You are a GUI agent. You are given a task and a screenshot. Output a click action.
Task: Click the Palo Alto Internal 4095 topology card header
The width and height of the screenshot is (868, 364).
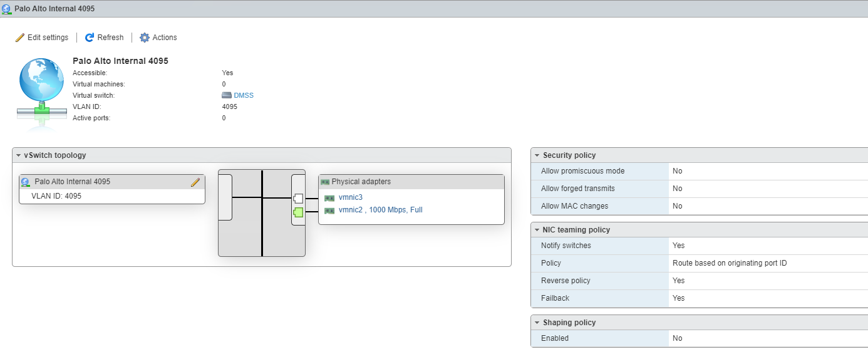112,182
